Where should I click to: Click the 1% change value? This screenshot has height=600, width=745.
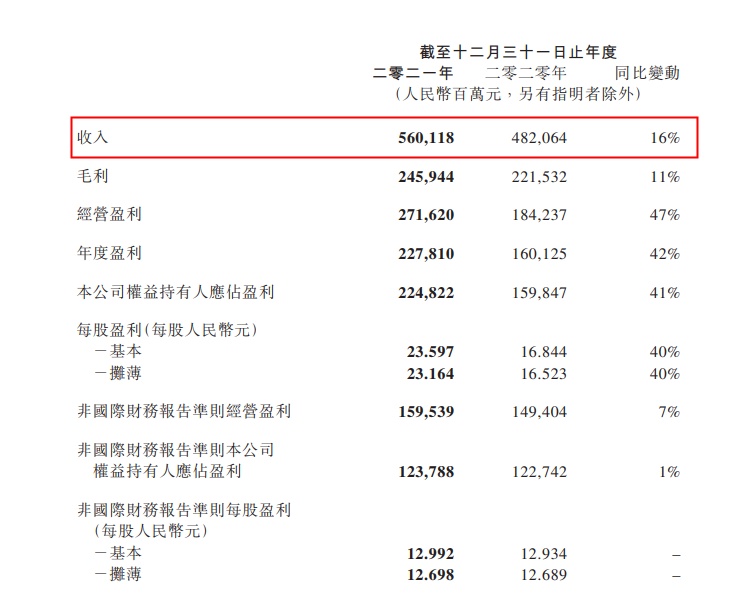coord(669,472)
